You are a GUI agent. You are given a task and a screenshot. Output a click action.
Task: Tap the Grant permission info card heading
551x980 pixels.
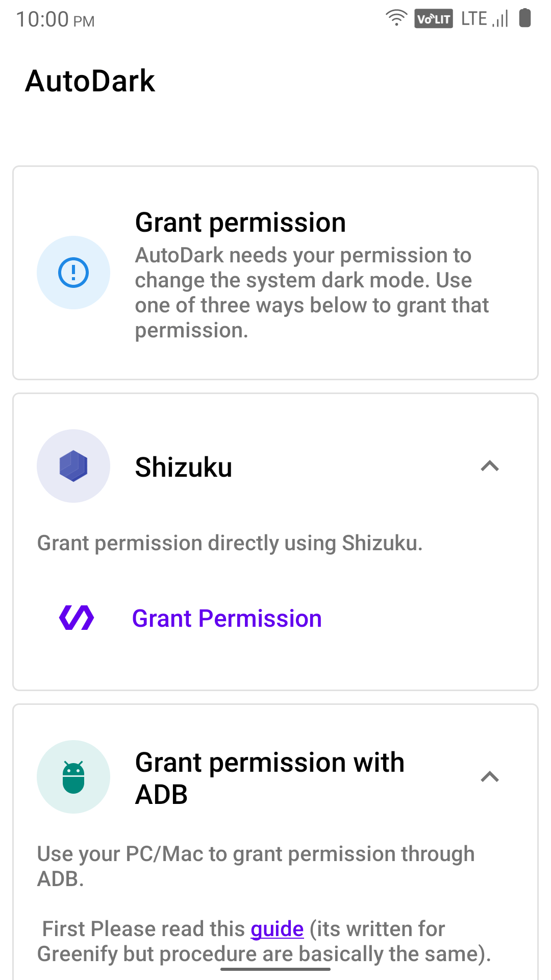click(240, 223)
